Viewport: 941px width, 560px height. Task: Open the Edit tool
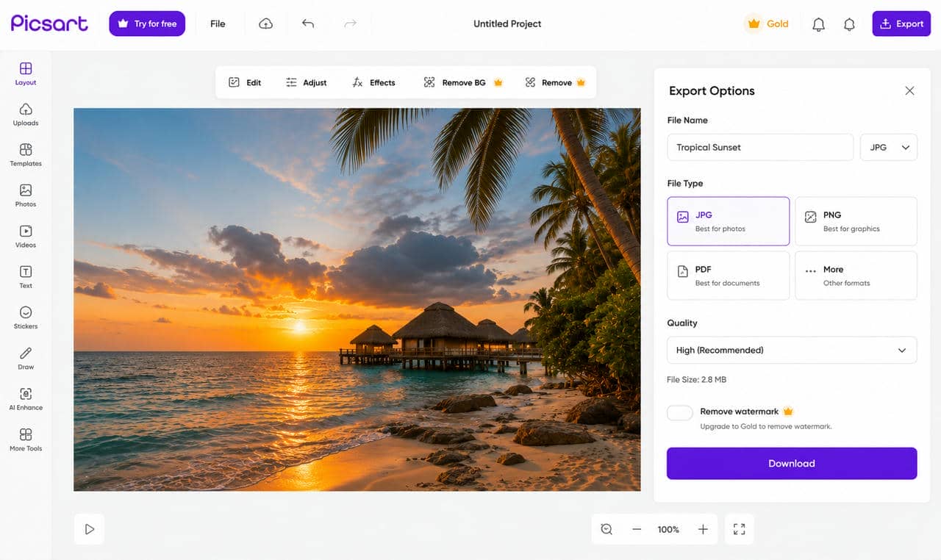point(245,82)
